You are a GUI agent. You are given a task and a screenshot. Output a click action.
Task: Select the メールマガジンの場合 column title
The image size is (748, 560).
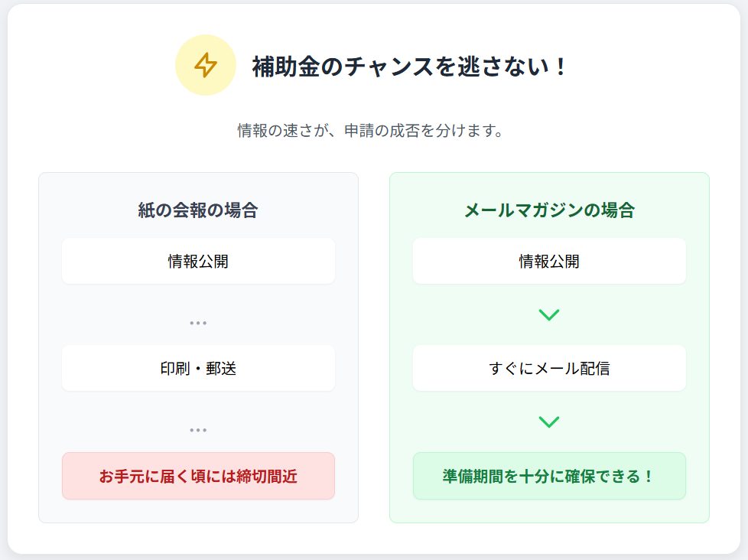pos(549,210)
